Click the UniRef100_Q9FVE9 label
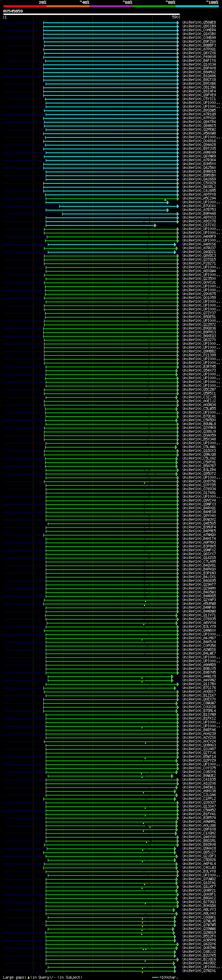Viewport: 222px width, 980px height. [199, 95]
